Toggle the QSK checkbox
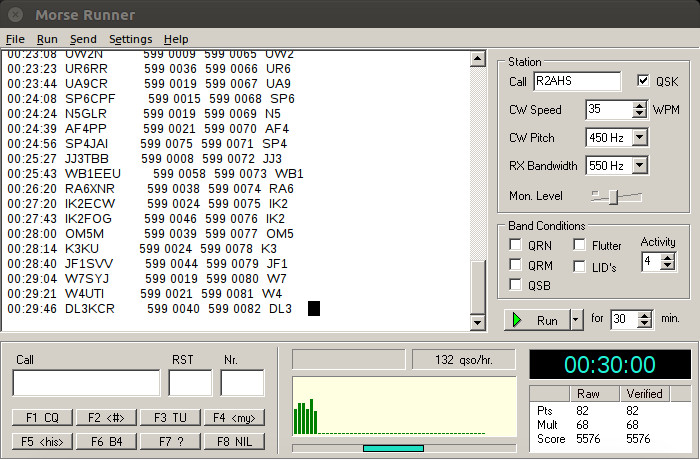Viewport: 700px width, 460px height. (x=644, y=81)
